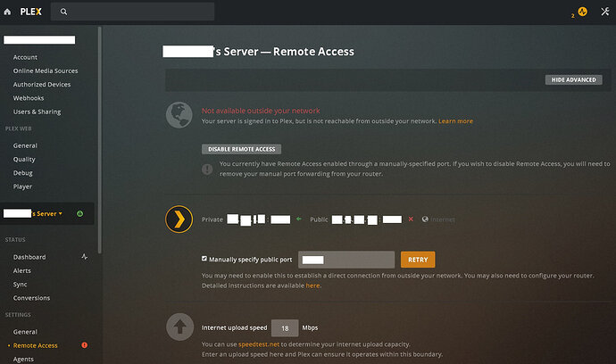Open Authorized Devices page
616x364 pixels.
42,85
